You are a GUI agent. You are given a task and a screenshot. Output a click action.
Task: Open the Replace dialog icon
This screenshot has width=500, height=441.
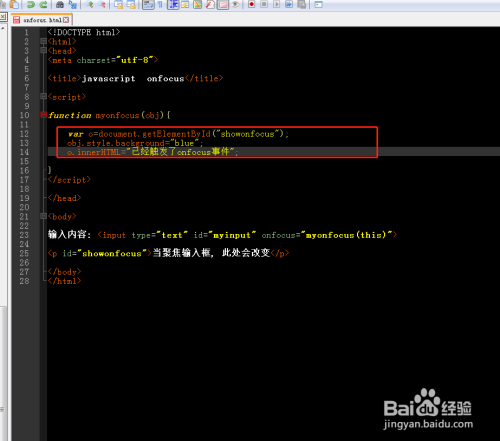pyautogui.click(x=72, y=4)
